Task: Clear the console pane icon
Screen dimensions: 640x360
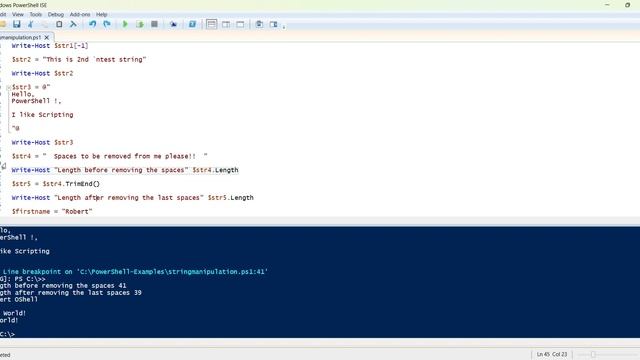Action: coord(73,24)
